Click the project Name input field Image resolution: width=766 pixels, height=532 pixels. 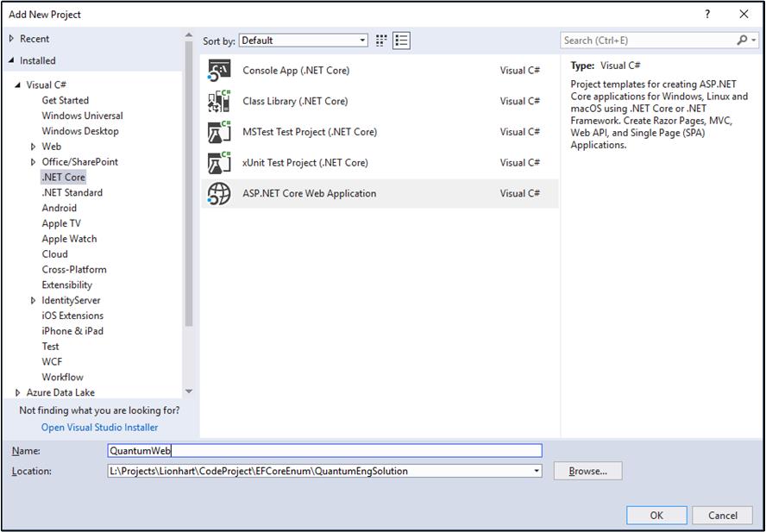click(325, 451)
